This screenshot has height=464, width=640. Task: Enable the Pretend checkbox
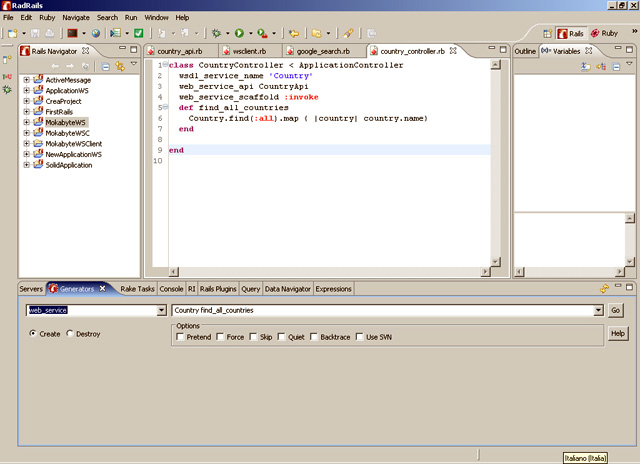click(x=180, y=337)
